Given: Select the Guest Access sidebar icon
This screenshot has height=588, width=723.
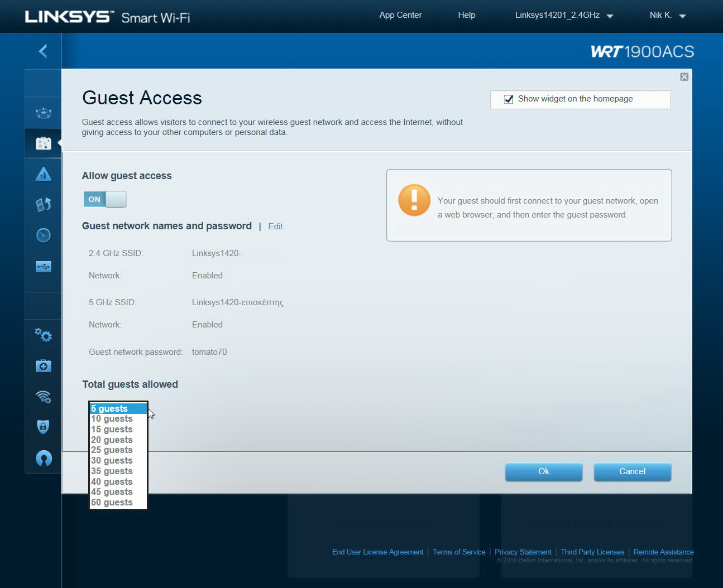Looking at the screenshot, I should coord(44,143).
